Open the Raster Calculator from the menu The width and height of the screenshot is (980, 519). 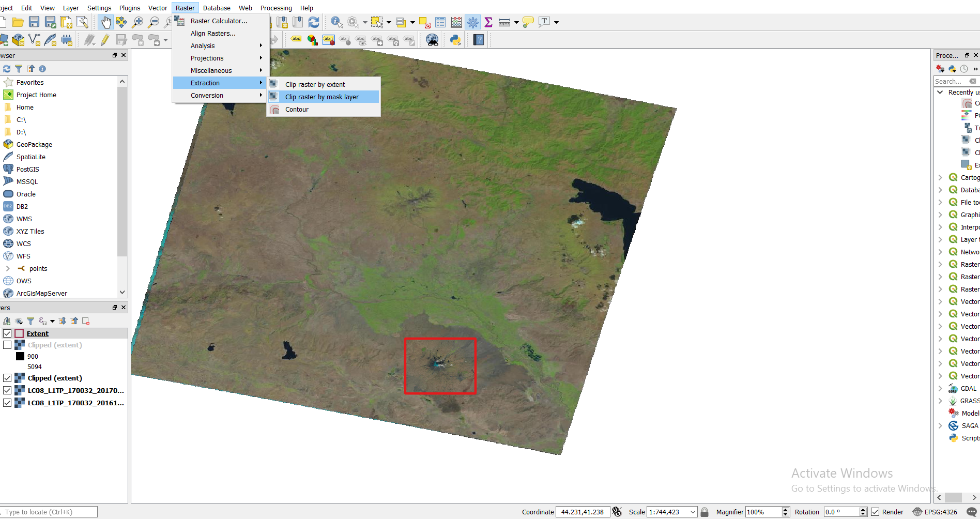point(217,21)
